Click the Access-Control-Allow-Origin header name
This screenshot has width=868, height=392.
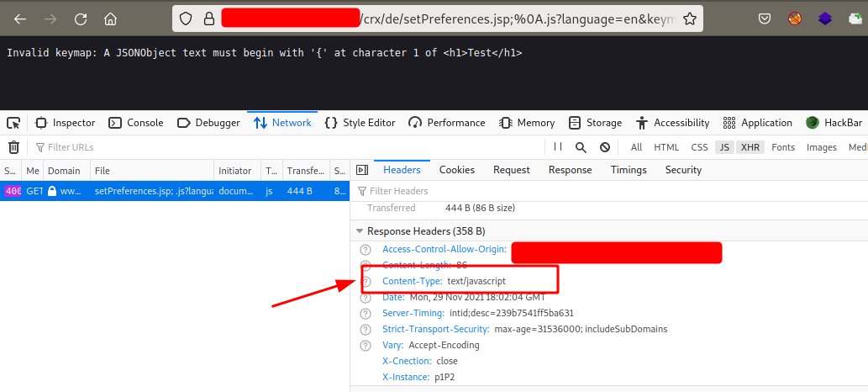[x=444, y=250]
